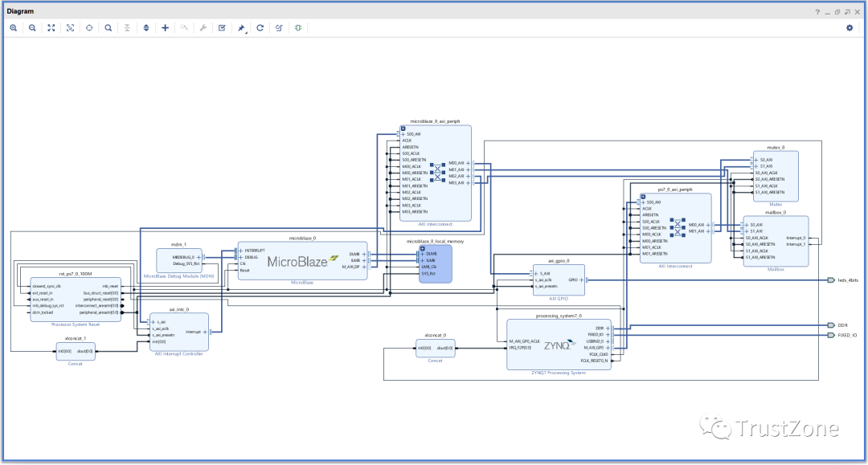Expand S1_AXI pin on mailbox_0
The image size is (868, 465).
pos(746,231)
